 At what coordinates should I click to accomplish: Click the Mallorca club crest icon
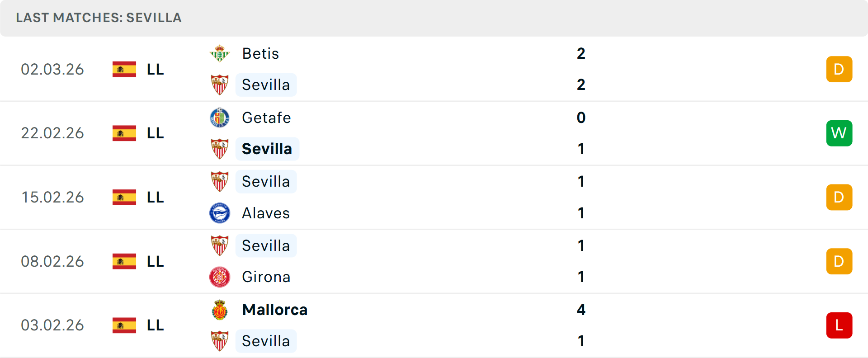pos(220,310)
